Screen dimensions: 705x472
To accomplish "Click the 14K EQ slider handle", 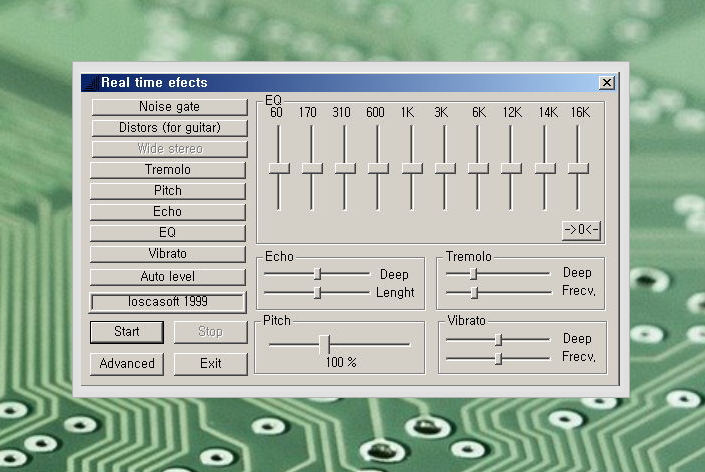I will 545,169.
